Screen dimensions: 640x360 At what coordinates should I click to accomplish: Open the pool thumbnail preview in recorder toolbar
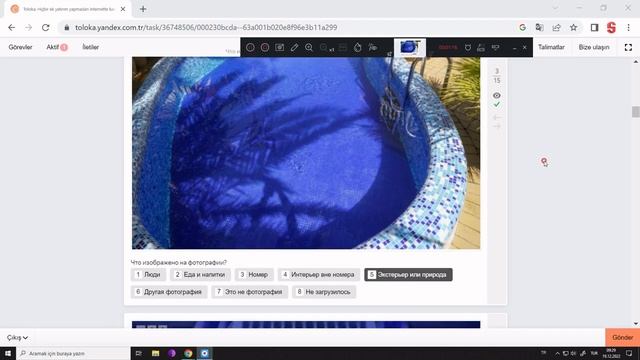410,47
